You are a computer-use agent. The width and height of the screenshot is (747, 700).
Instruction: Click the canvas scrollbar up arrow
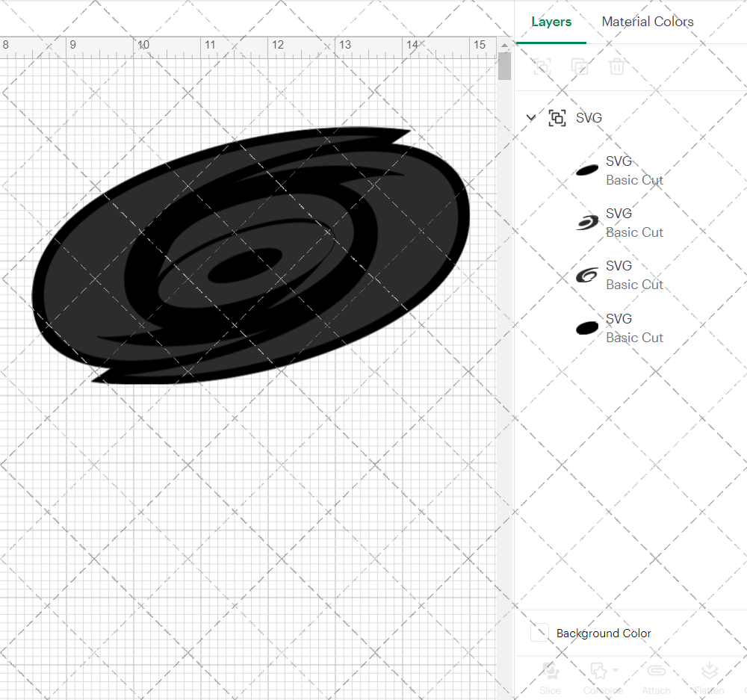pyautogui.click(x=504, y=46)
